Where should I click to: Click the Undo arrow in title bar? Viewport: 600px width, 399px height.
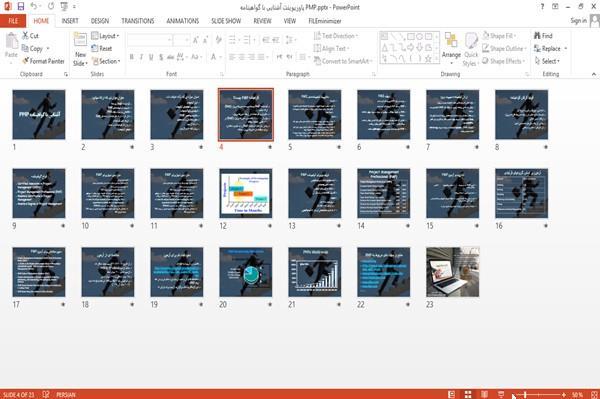pyautogui.click(x=34, y=7)
